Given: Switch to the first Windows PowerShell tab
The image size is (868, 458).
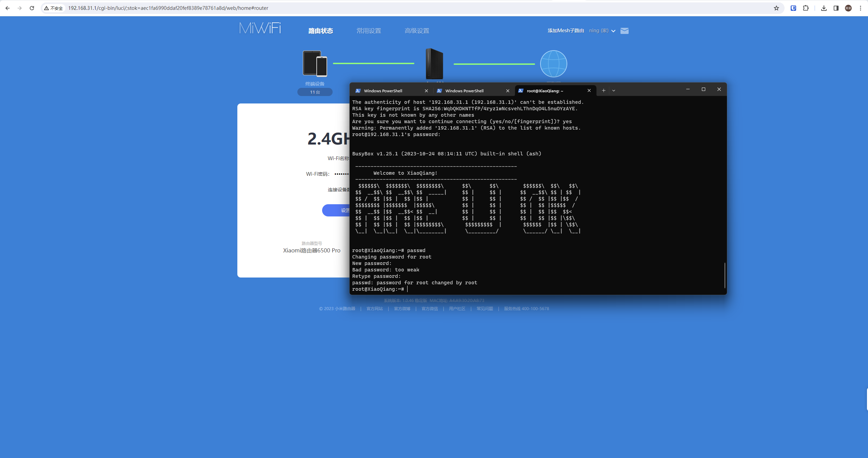Looking at the screenshot, I should point(383,91).
